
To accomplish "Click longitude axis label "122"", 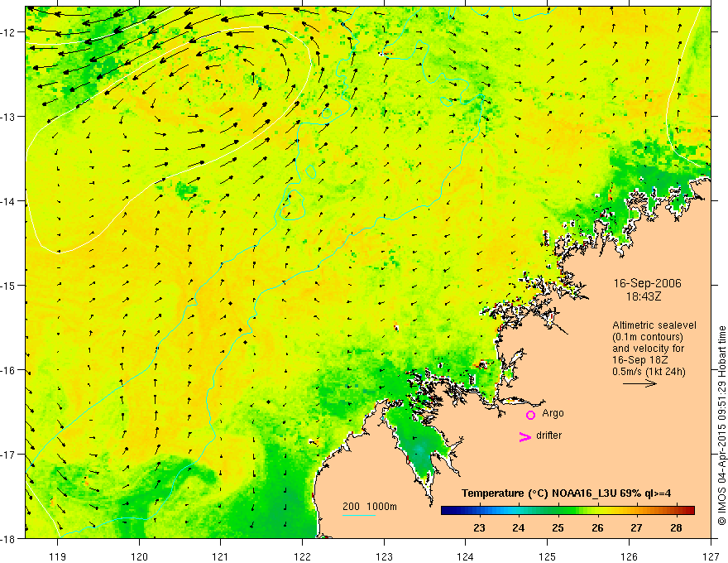I will point(302,556).
